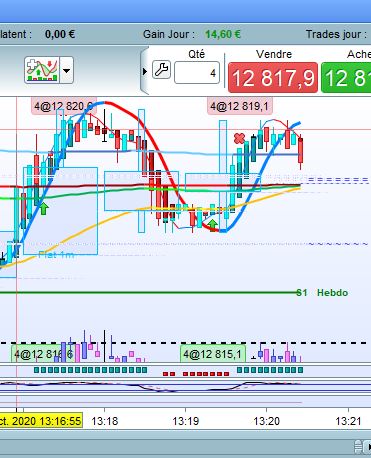Click the red X close-position marker
The width and height of the screenshot is (371, 458).
(239, 138)
